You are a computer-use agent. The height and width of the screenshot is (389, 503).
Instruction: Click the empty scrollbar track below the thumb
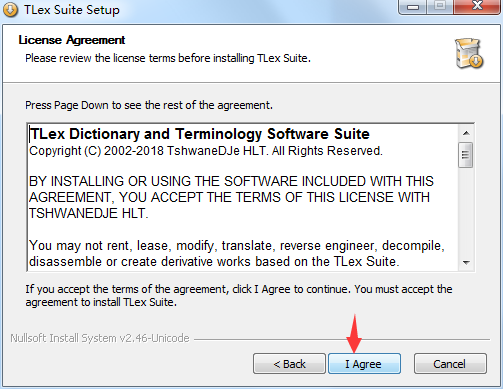tap(466, 211)
